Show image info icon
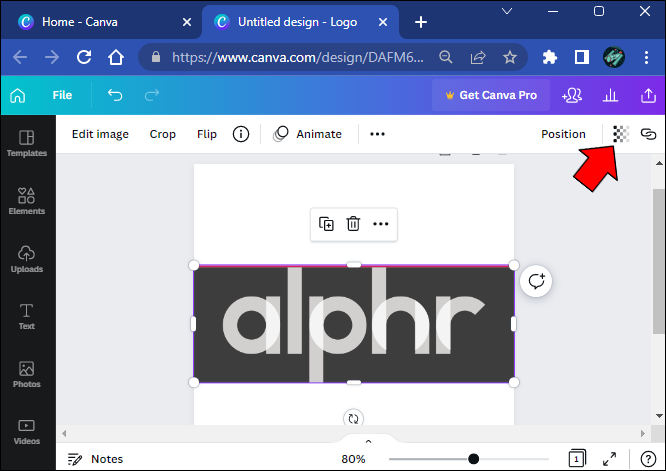This screenshot has width=666, height=471. point(241,134)
